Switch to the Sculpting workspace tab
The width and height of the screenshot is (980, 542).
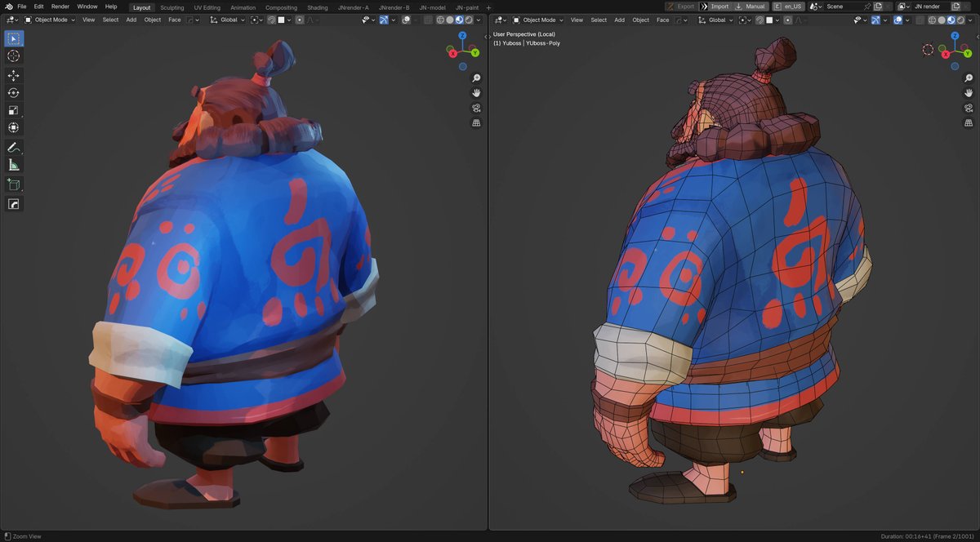171,7
